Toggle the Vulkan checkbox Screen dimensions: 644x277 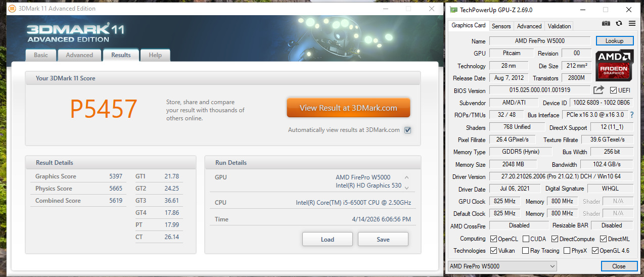[x=493, y=250]
